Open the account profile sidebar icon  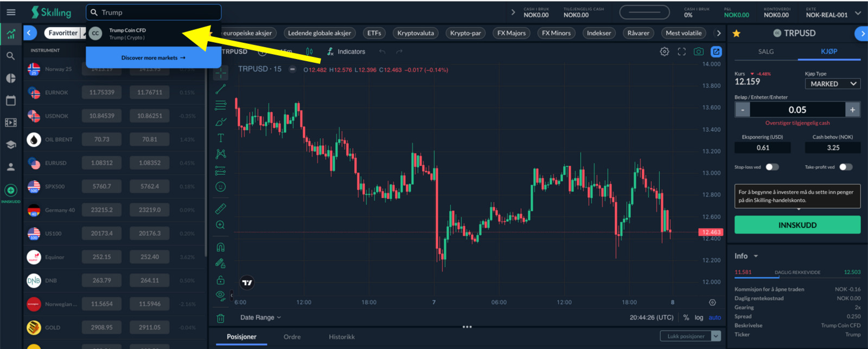[x=11, y=167]
